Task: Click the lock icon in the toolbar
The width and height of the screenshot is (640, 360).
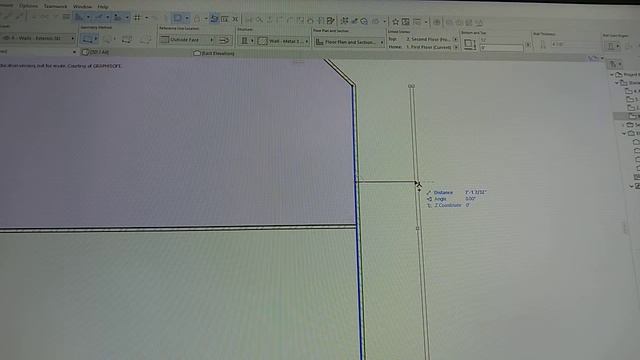Action: (197, 19)
